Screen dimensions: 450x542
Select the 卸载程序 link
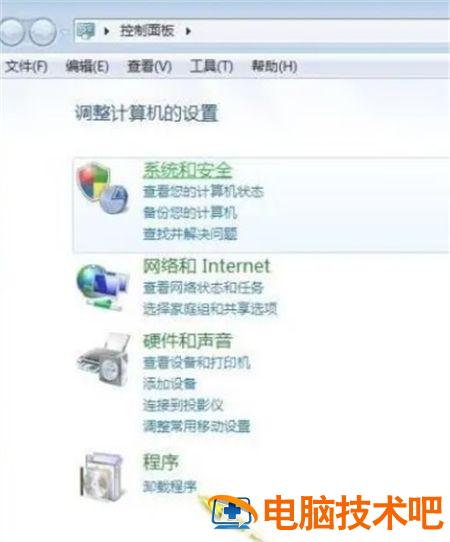point(170,486)
